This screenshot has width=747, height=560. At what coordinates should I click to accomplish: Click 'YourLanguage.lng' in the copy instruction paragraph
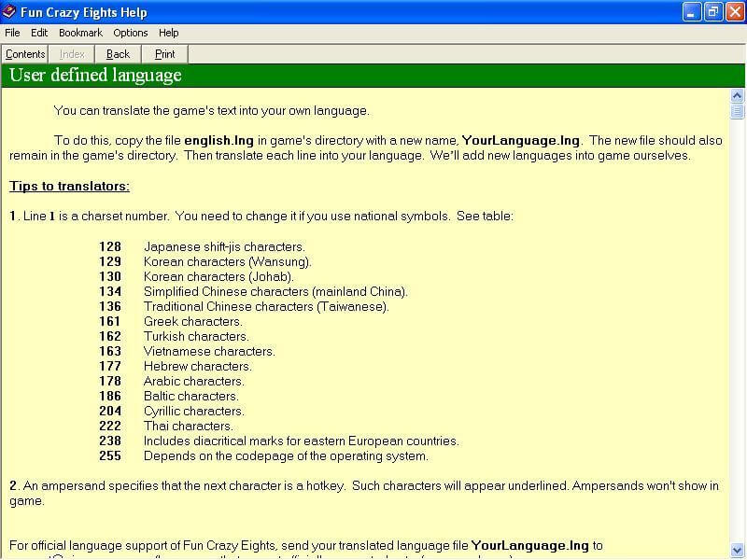(521, 141)
